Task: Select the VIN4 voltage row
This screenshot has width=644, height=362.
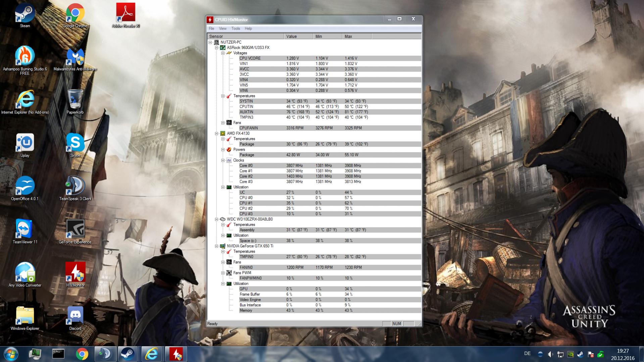Action: click(330, 80)
